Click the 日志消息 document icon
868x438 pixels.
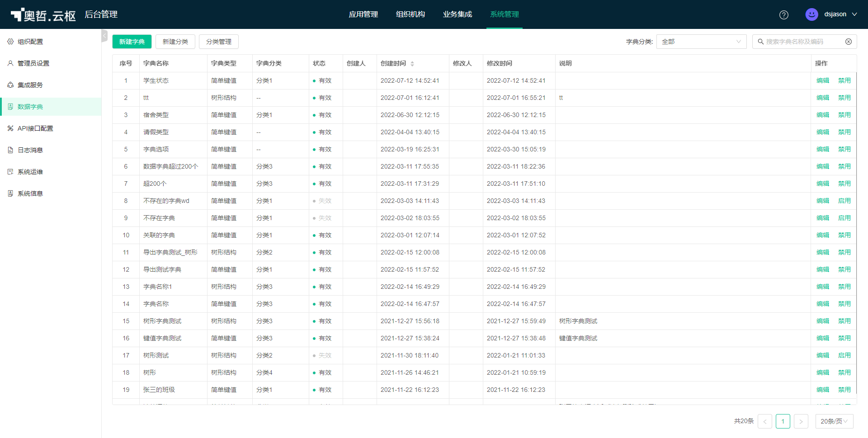click(10, 150)
